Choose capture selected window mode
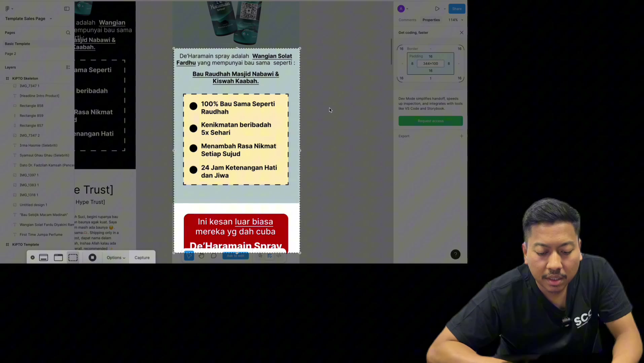The height and width of the screenshot is (363, 644). (59, 257)
